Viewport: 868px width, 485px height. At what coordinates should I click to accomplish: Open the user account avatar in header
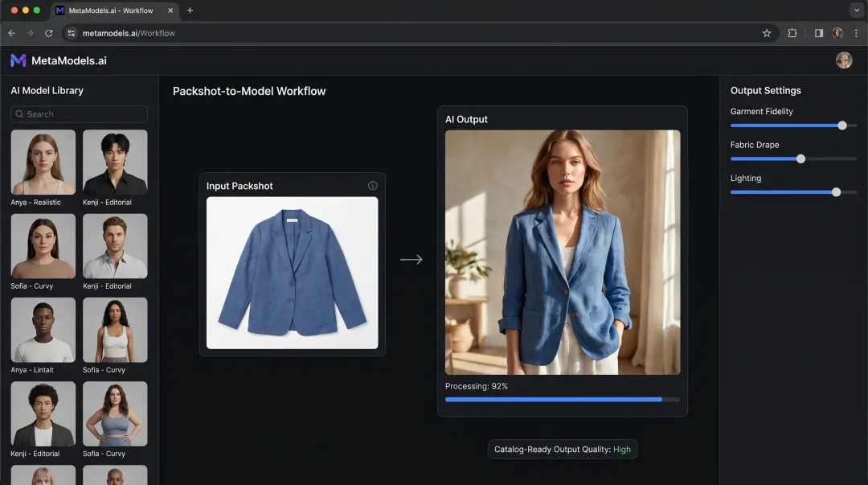[844, 60]
